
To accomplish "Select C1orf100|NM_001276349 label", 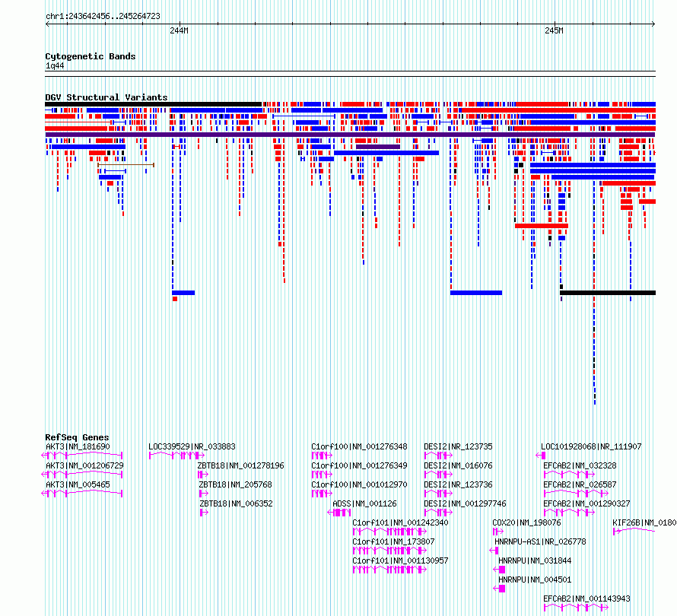I will click(x=359, y=465).
